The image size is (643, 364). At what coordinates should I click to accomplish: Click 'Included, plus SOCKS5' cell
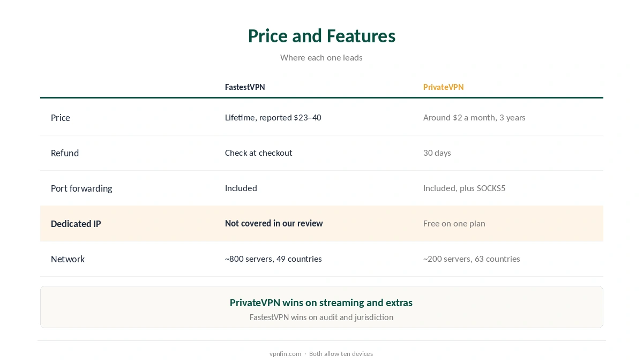(x=465, y=188)
